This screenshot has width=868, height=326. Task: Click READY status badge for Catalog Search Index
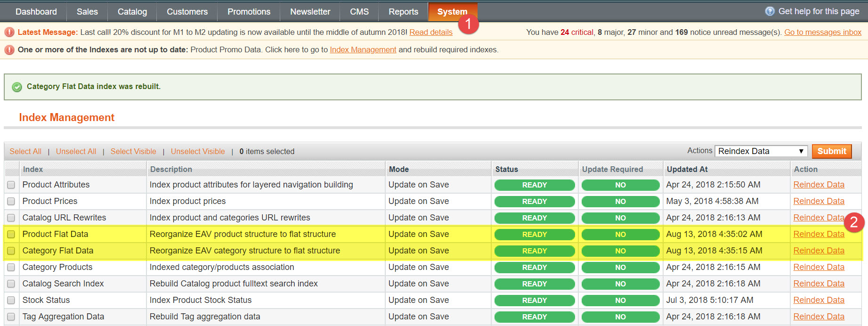click(534, 284)
